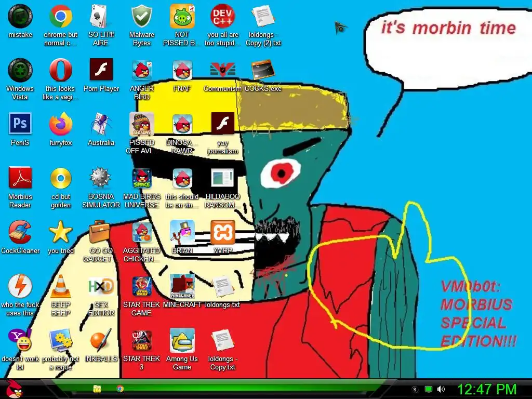Click the 'STAR TREK GAME' icon
Viewport: 532px width, 399px height.
pyautogui.click(x=141, y=286)
